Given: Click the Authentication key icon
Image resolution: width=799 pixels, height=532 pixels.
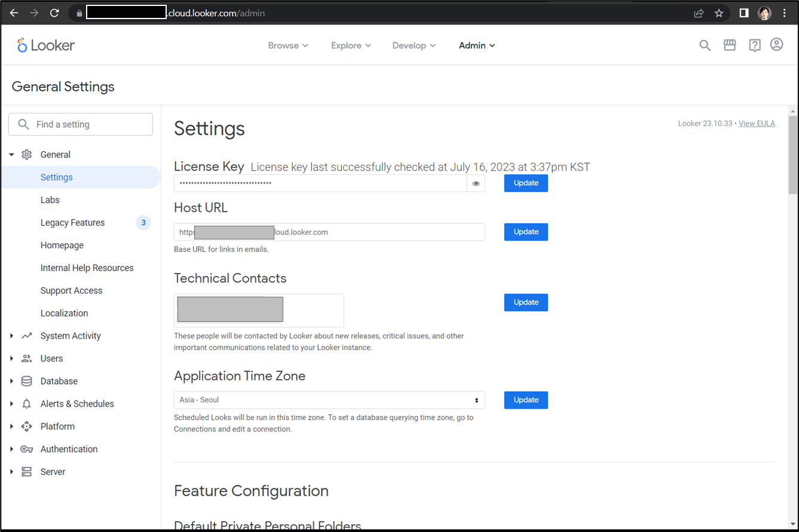Looking at the screenshot, I should point(27,449).
